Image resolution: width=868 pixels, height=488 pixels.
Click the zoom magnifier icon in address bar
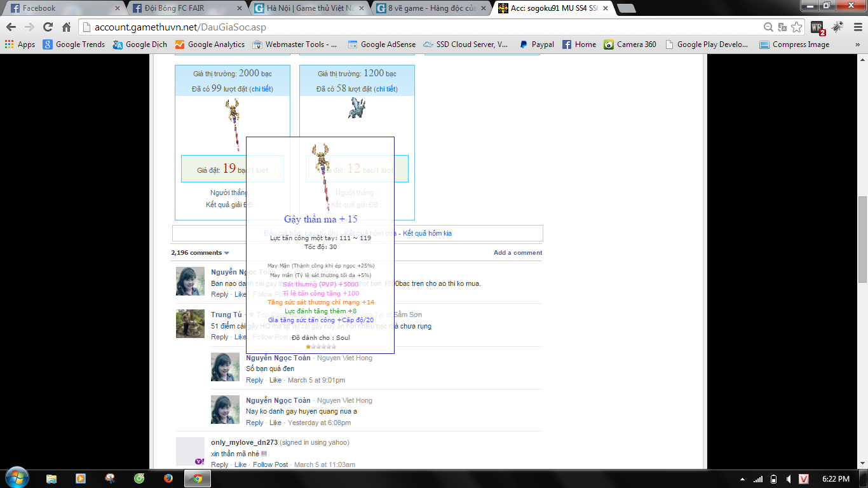[769, 27]
